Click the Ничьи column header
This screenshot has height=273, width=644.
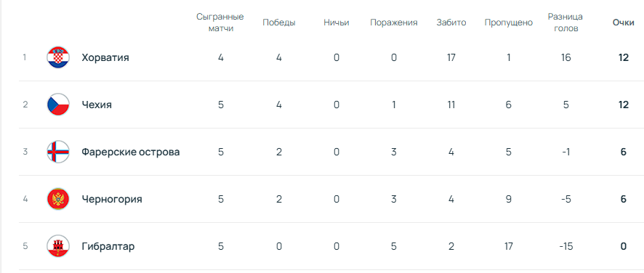coord(337,23)
